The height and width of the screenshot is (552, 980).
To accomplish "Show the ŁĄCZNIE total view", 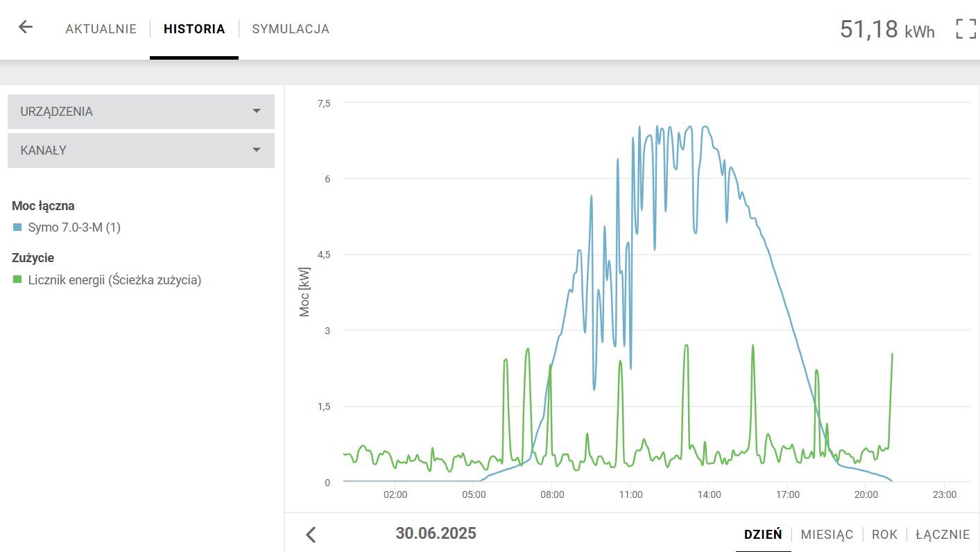I will coord(942,535).
